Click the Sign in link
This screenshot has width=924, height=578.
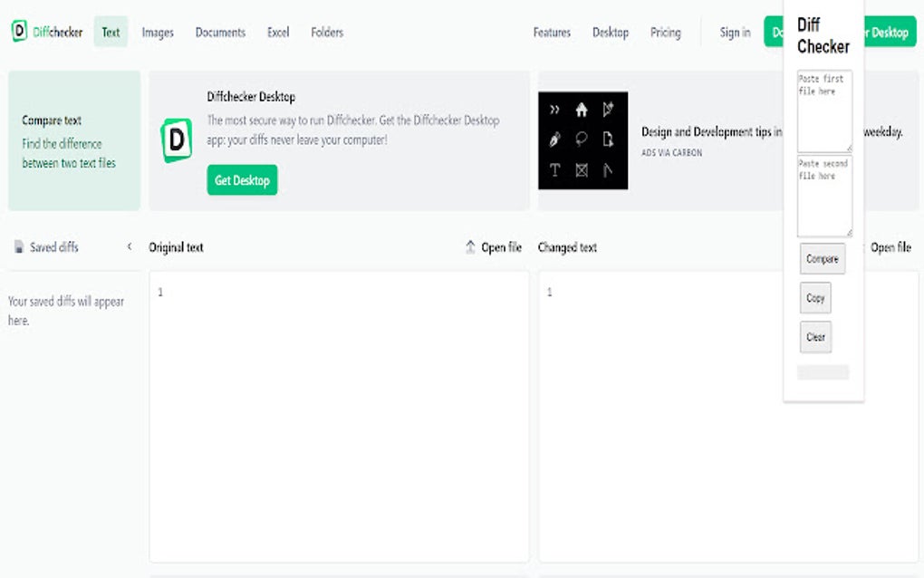[x=734, y=32]
